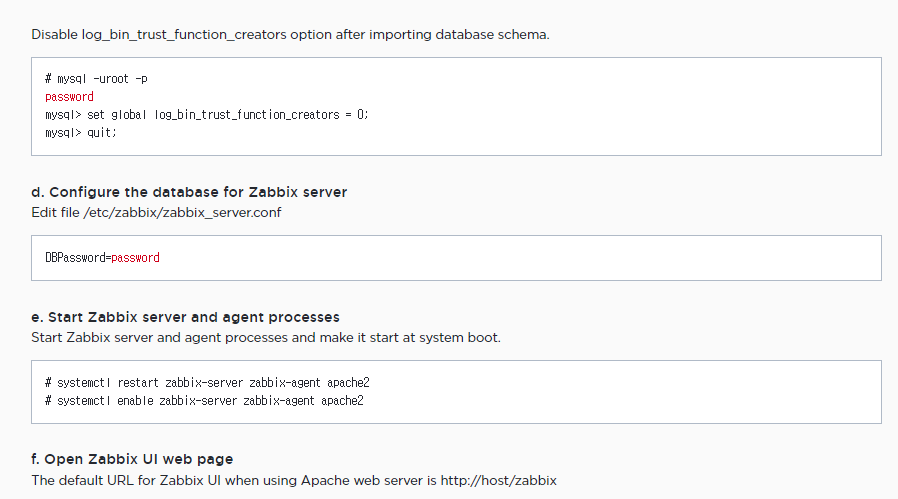This screenshot has height=499, width=898.
Task: Click the 'DBPassword=' code text
Action: (x=78, y=258)
